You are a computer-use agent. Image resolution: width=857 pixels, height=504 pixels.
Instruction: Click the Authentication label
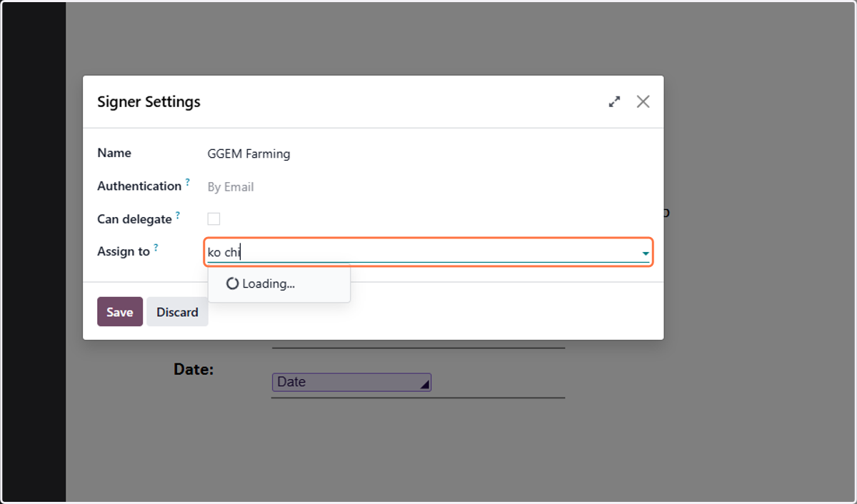139,186
